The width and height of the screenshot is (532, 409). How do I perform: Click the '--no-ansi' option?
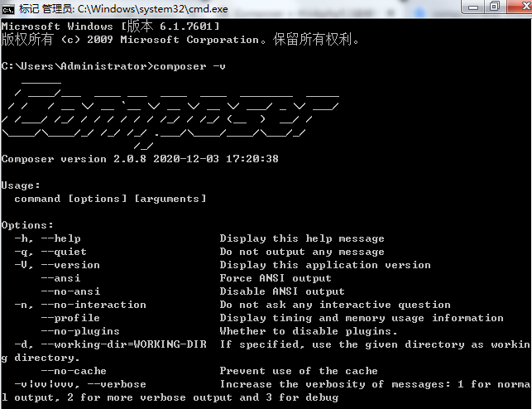coord(70,291)
